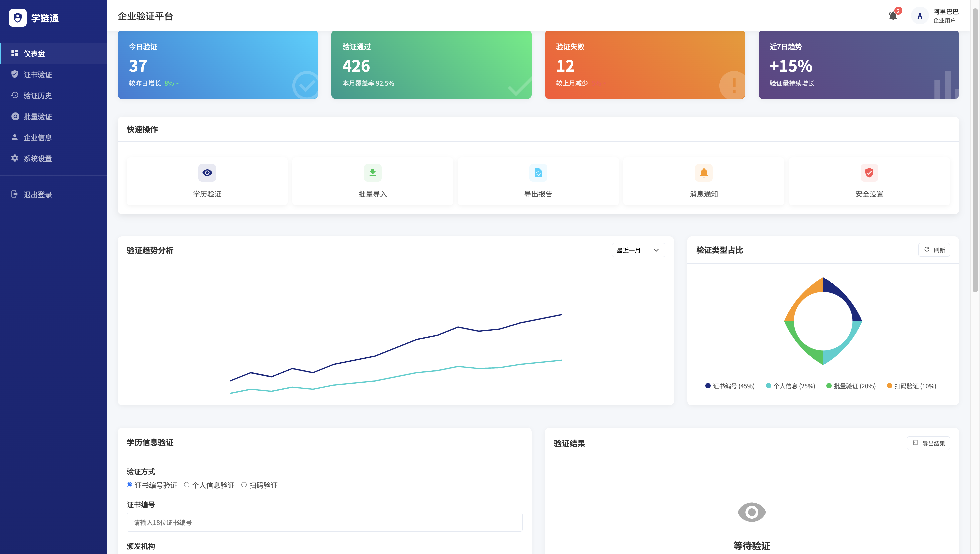The image size is (980, 554).
Task: Click the 等待验证 status text
Action: click(751, 546)
